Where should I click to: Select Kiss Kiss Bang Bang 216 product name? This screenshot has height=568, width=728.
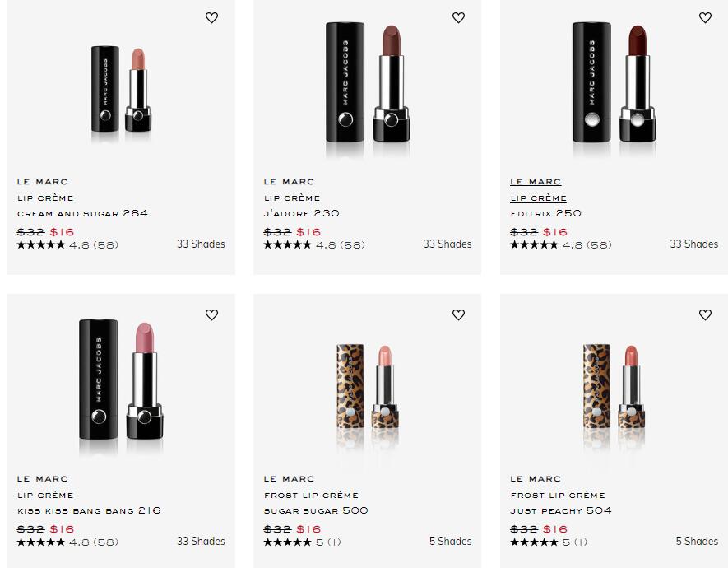point(89,510)
